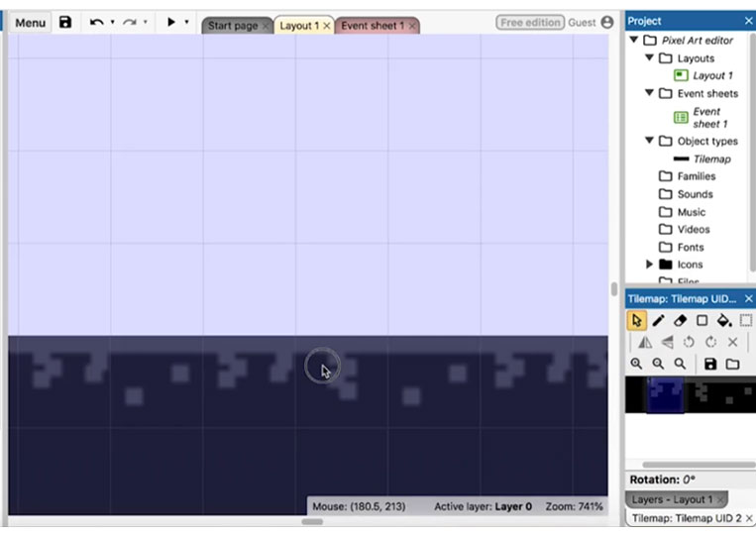Viewport: 756px width, 536px height.
Task: Select the Eraser tile tool
Action: coord(680,321)
